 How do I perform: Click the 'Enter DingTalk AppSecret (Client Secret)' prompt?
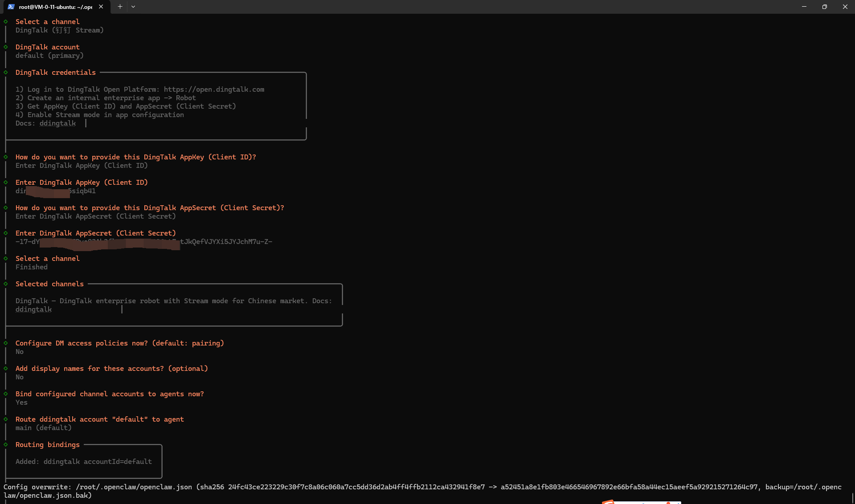[95, 233]
